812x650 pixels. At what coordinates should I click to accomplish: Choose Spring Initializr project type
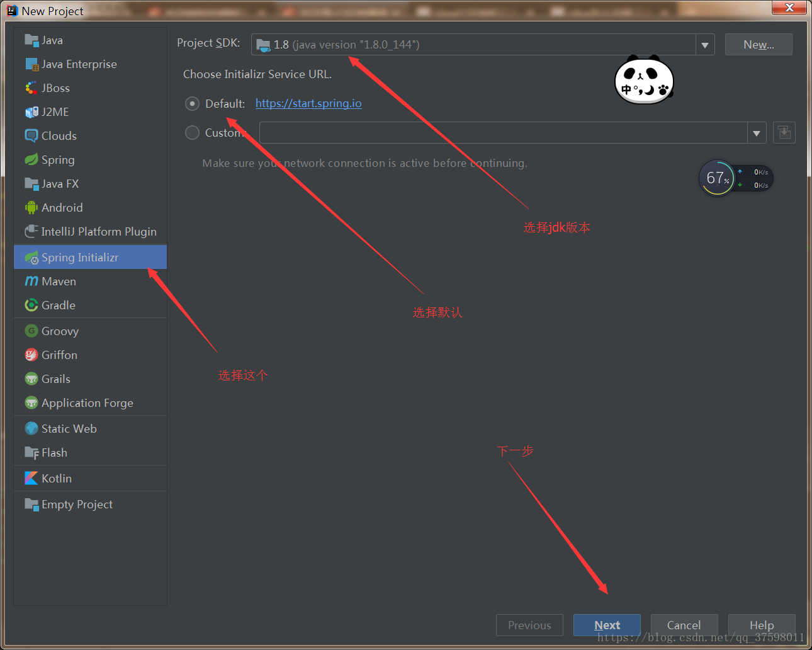click(90, 258)
